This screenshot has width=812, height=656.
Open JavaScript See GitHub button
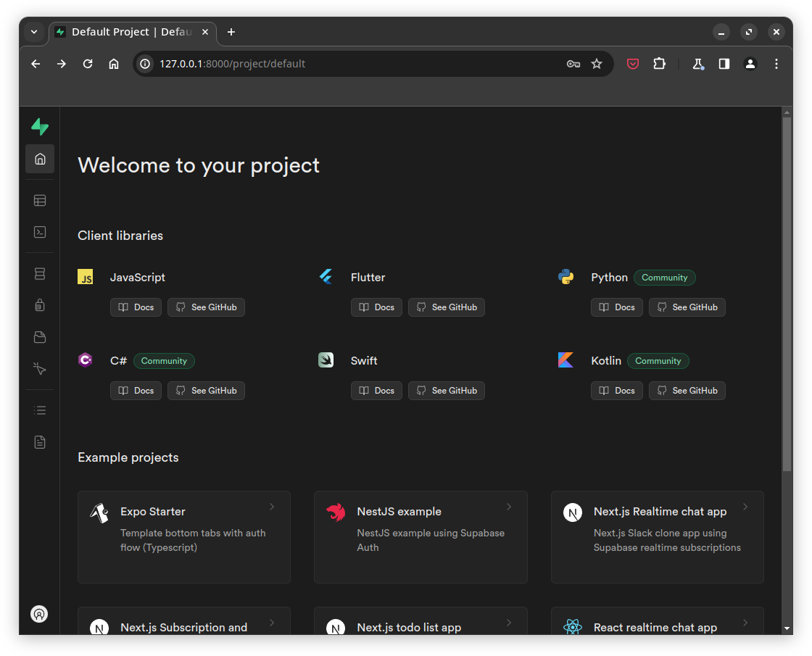click(x=206, y=307)
